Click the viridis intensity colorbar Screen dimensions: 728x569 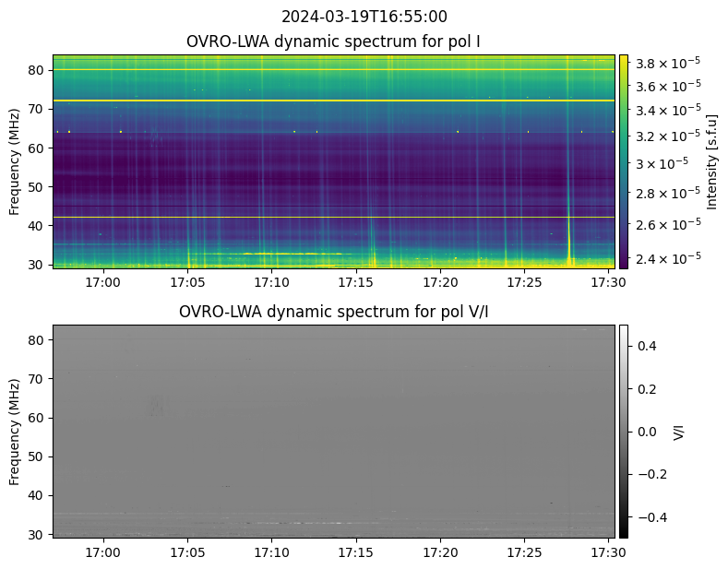coord(623,161)
